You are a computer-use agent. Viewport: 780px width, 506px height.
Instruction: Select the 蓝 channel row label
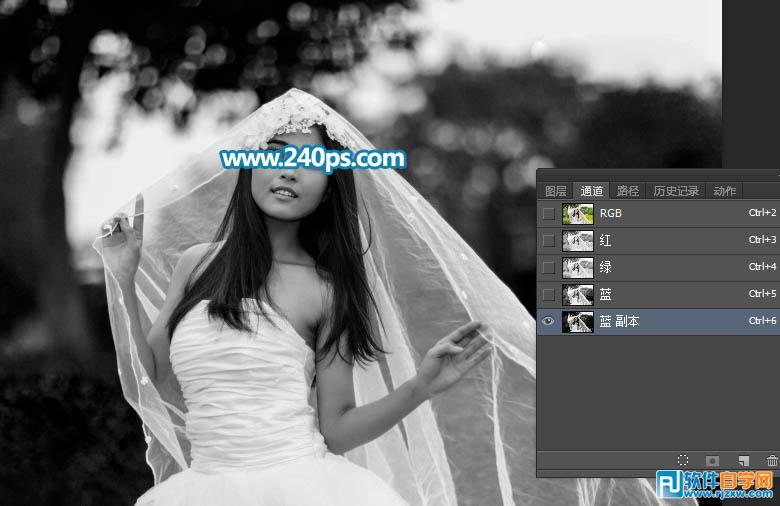[x=606, y=295]
